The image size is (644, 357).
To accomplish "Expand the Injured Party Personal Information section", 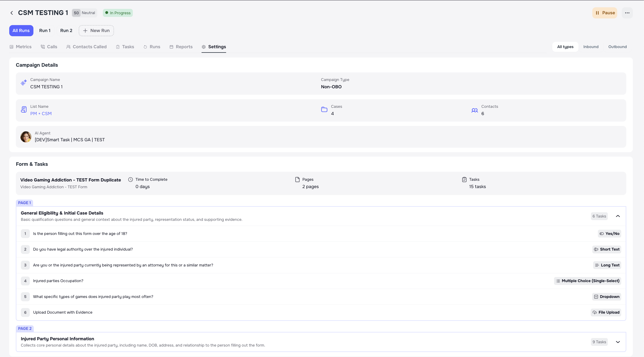I will (618, 342).
